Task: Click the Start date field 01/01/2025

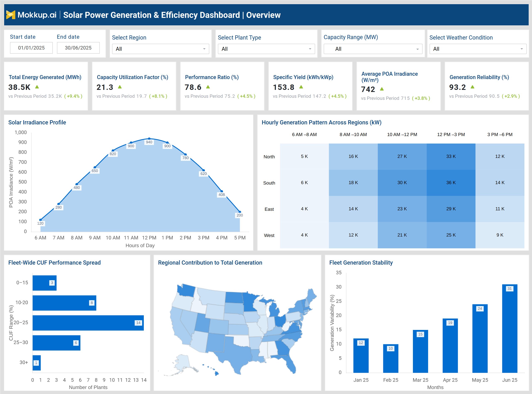Action: (x=31, y=48)
